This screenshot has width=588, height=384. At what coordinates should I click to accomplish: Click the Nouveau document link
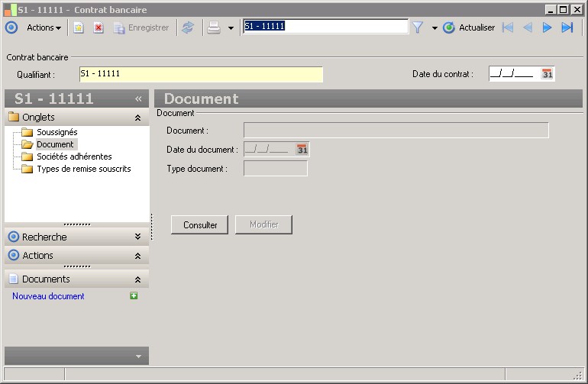(48, 296)
